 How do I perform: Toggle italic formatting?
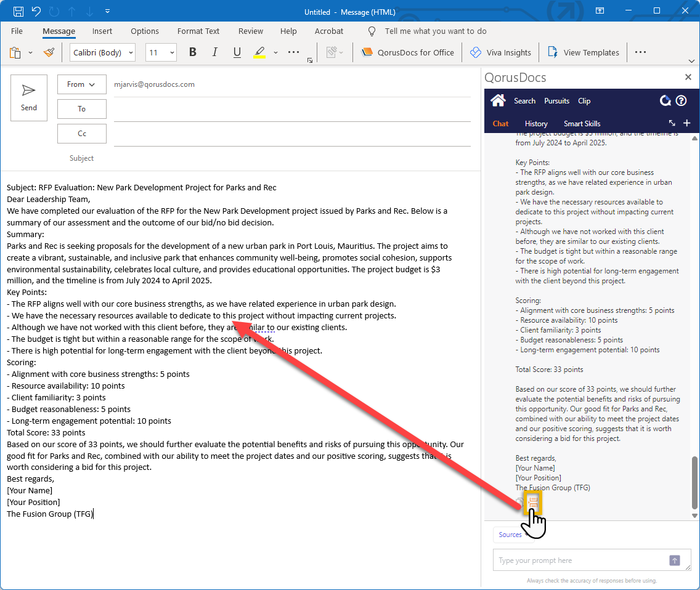(214, 52)
